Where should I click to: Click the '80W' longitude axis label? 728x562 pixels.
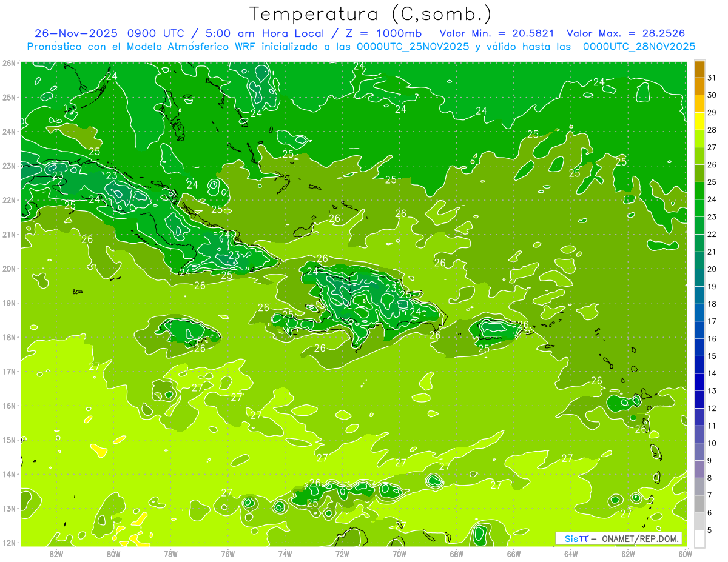pyautogui.click(x=113, y=554)
